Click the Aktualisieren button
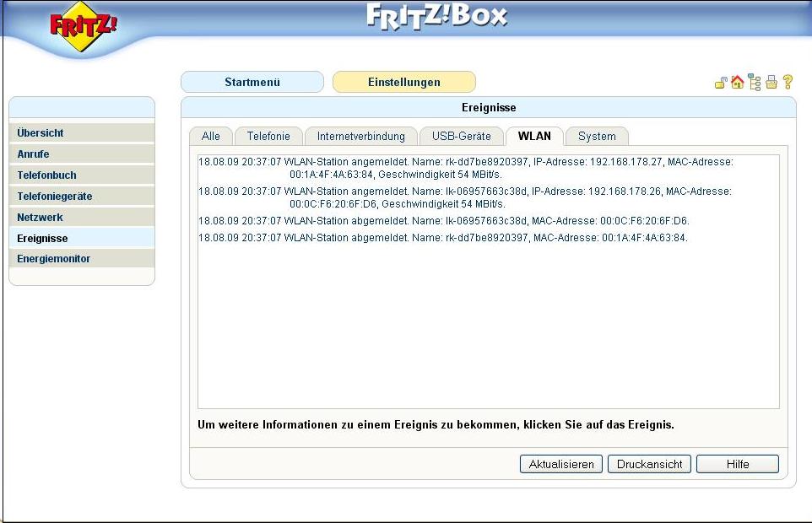The width and height of the screenshot is (812, 523). click(560, 464)
